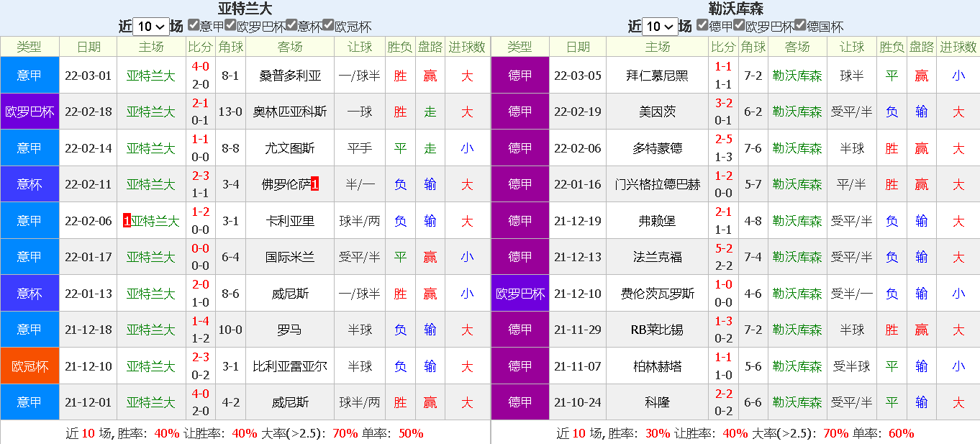Click the 角球 header in left table
Viewport: 980px width, 444px height.
231,47
